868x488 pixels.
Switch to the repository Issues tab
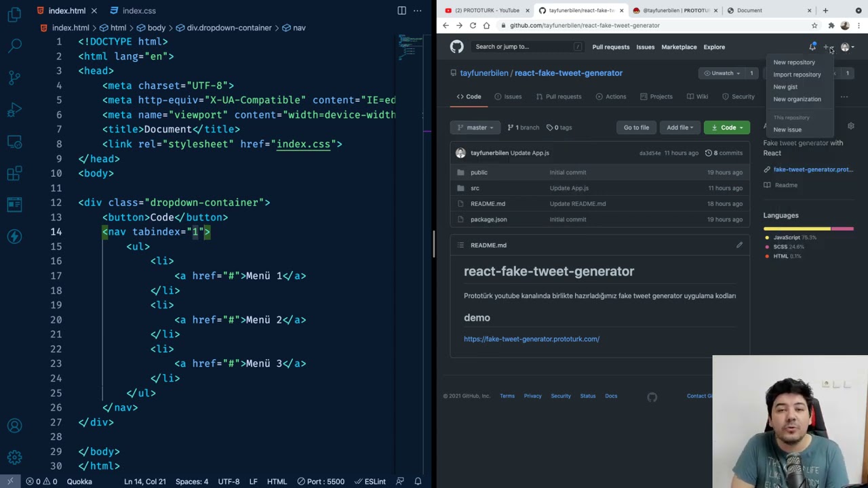pos(508,96)
